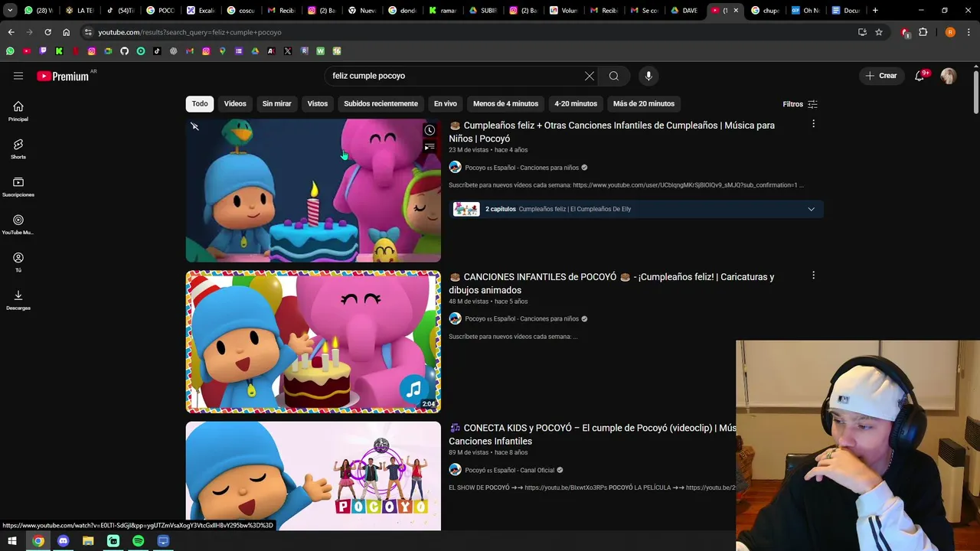Viewport: 980px width, 551px height.
Task: Start voice search with microphone
Action: coord(648,76)
